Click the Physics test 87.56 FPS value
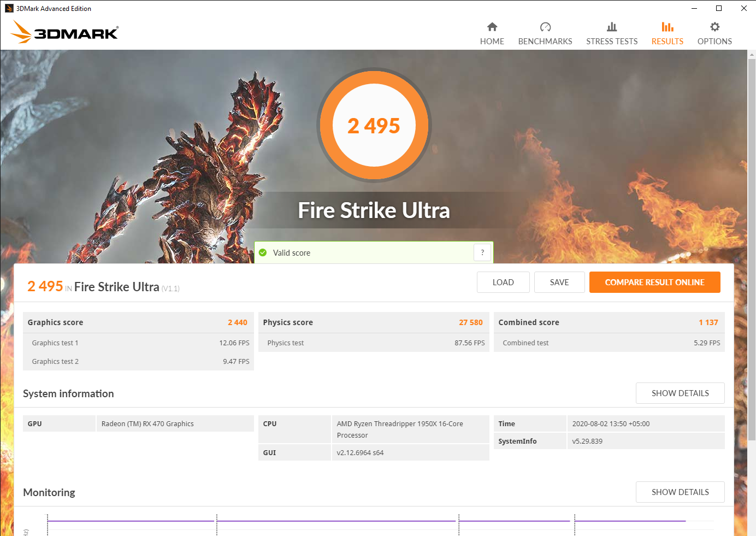This screenshot has width=756, height=536. point(470,343)
